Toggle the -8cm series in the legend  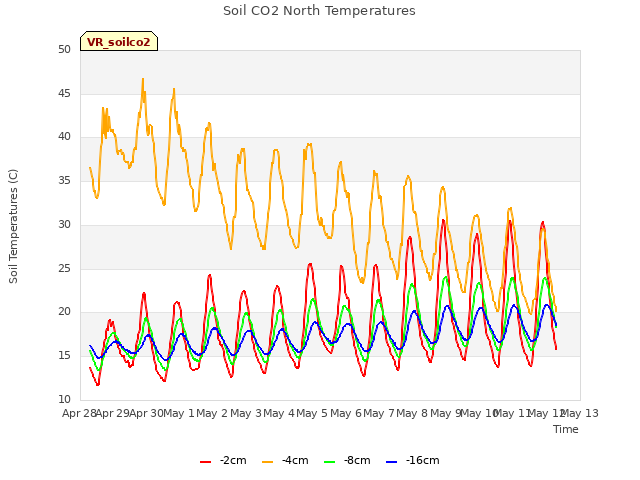[347, 460]
